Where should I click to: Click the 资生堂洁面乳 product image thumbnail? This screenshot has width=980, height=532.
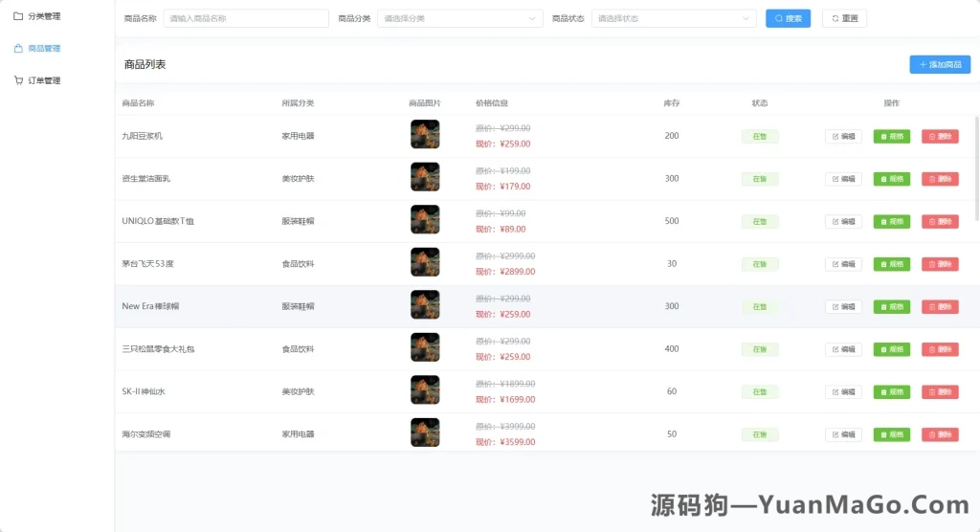tap(425, 177)
